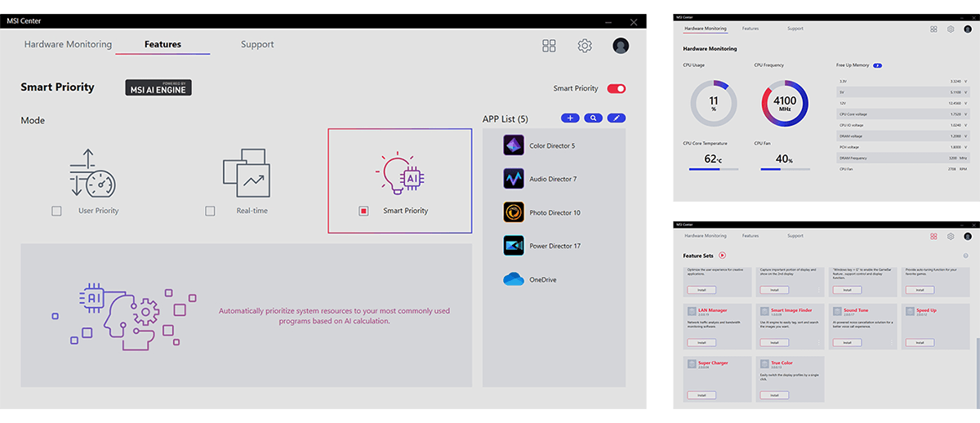Click the CPU Fan percentage bar
The height and width of the screenshot is (423, 980).
pos(786,170)
